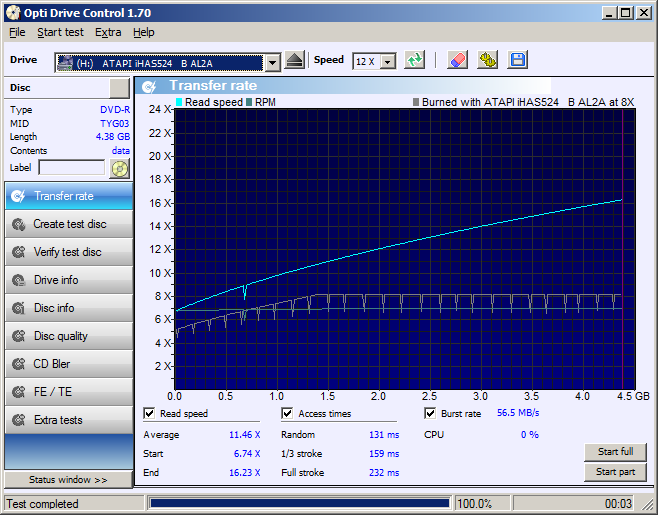Click the Length value 4.38 GB
658x515 pixels.
click(x=112, y=137)
